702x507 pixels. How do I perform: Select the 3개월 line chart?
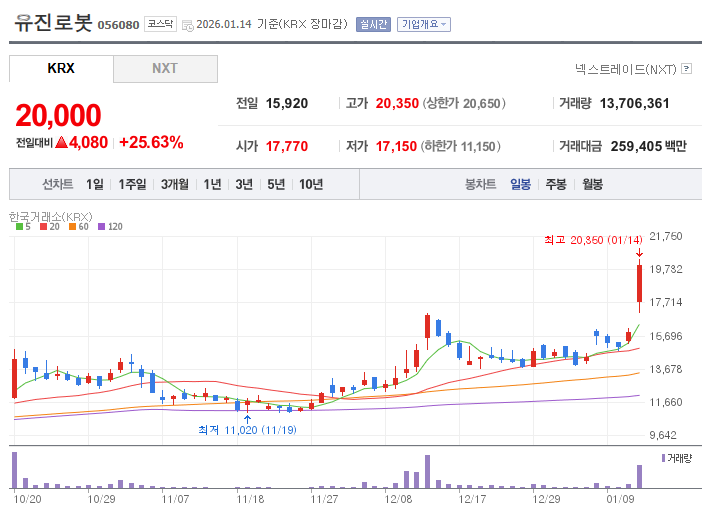click(x=175, y=184)
